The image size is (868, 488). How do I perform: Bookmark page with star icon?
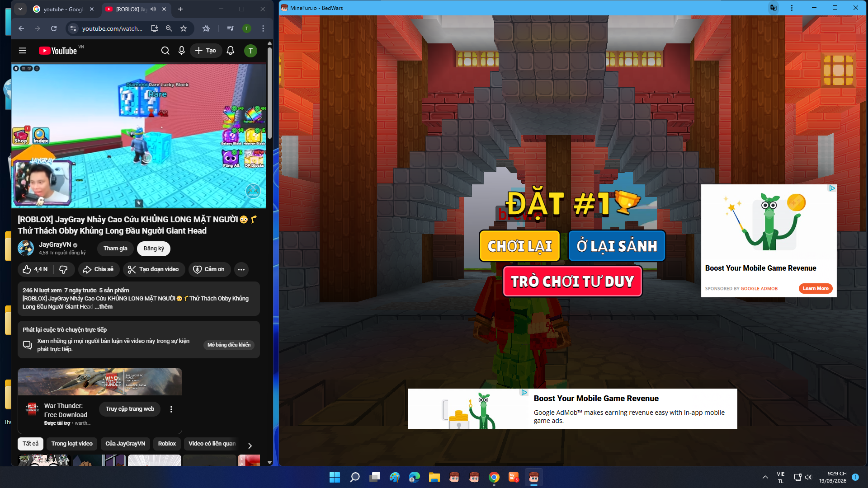184,28
